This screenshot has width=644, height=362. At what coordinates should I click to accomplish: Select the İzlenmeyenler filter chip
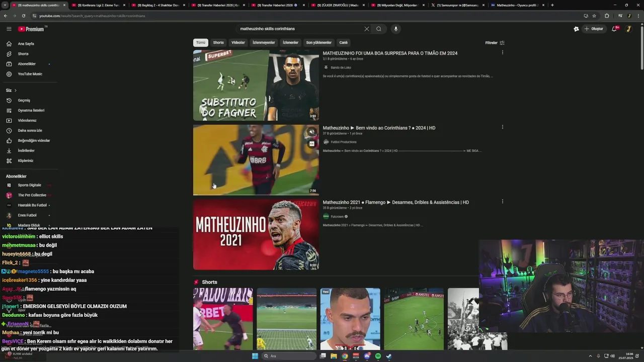coord(264,43)
